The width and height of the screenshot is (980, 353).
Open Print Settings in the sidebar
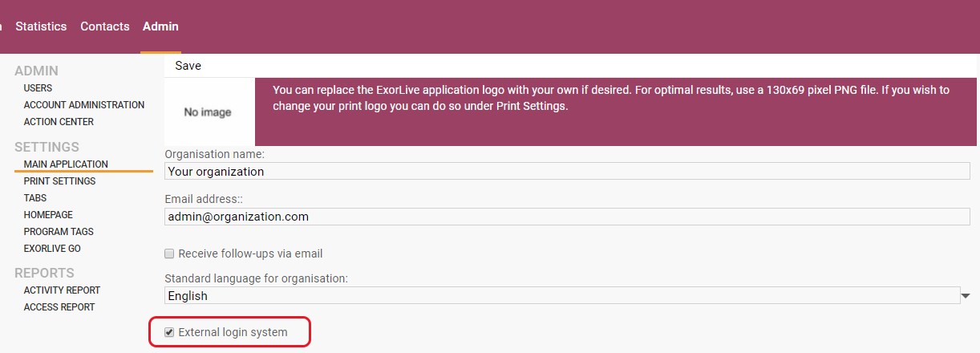tap(59, 181)
